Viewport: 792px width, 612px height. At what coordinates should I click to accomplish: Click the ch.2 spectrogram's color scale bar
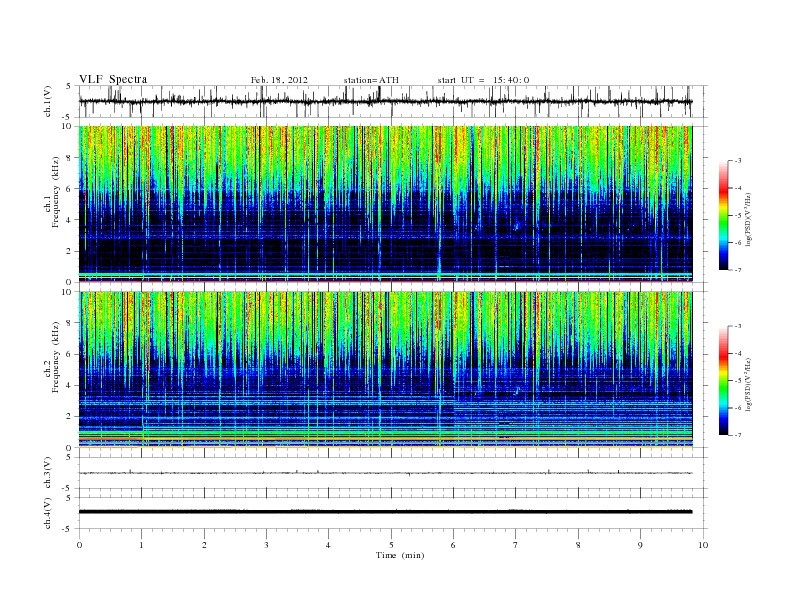click(x=723, y=381)
